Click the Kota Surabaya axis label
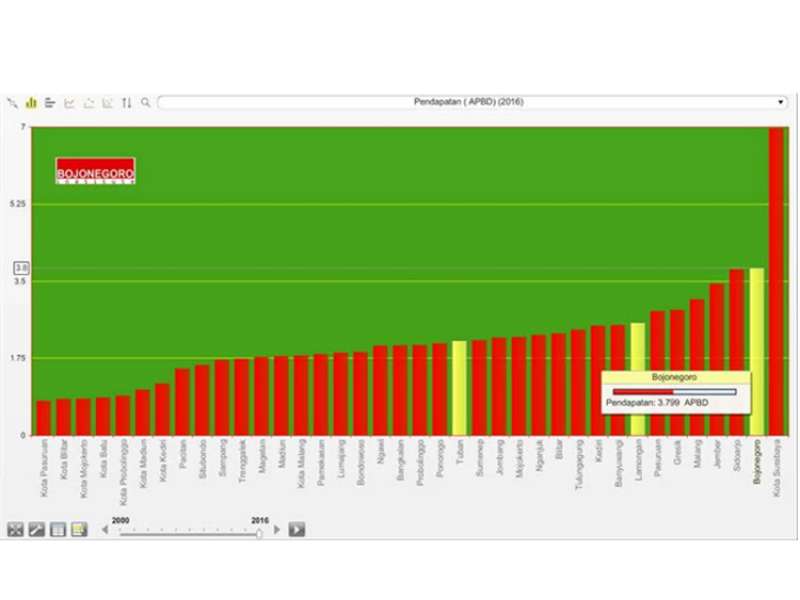800x600 pixels. click(x=777, y=467)
